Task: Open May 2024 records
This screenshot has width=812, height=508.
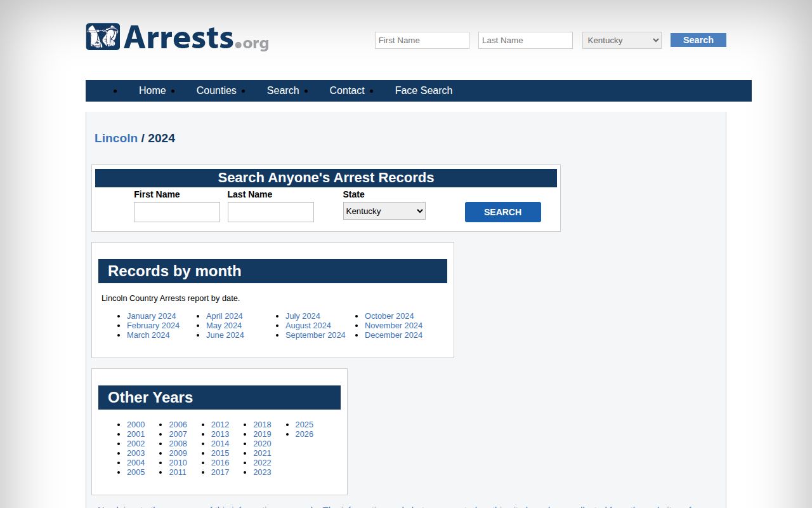Action: pos(224,325)
